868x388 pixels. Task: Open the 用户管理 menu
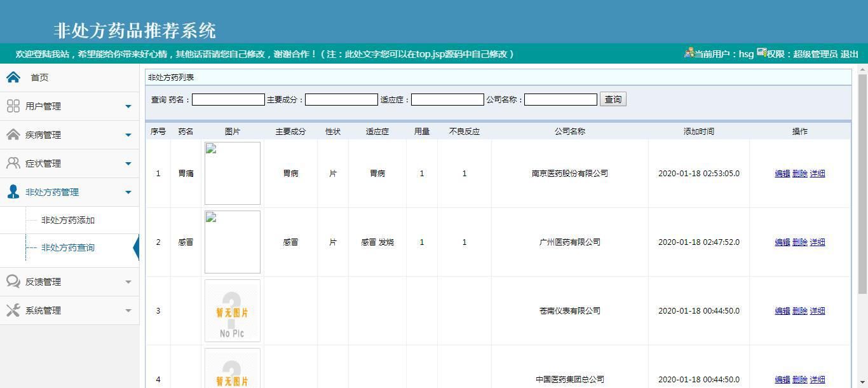point(69,106)
